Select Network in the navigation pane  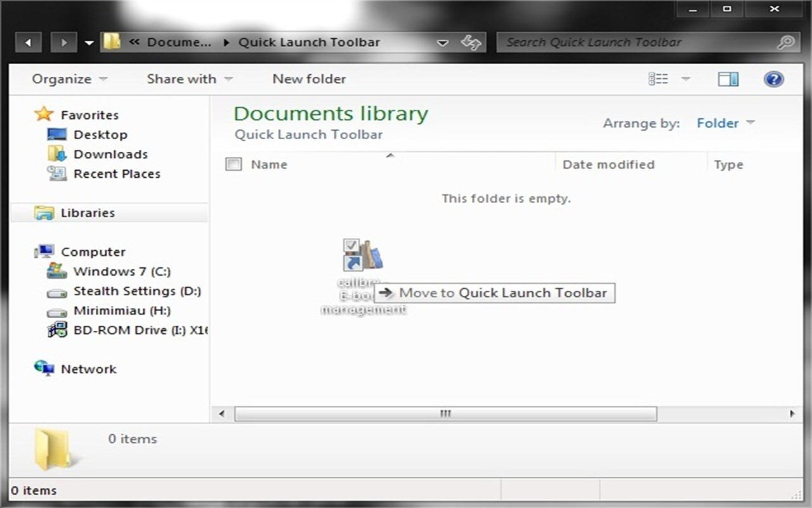coord(88,370)
